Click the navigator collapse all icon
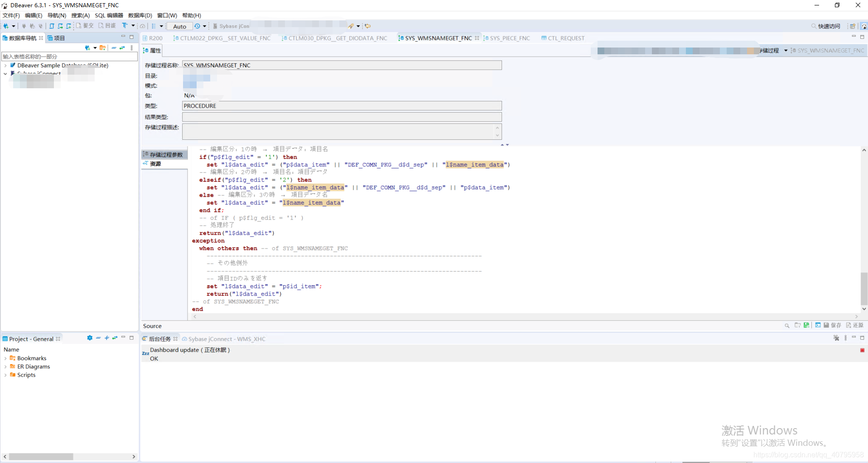Viewport: 868px width, 463px height. (x=114, y=48)
